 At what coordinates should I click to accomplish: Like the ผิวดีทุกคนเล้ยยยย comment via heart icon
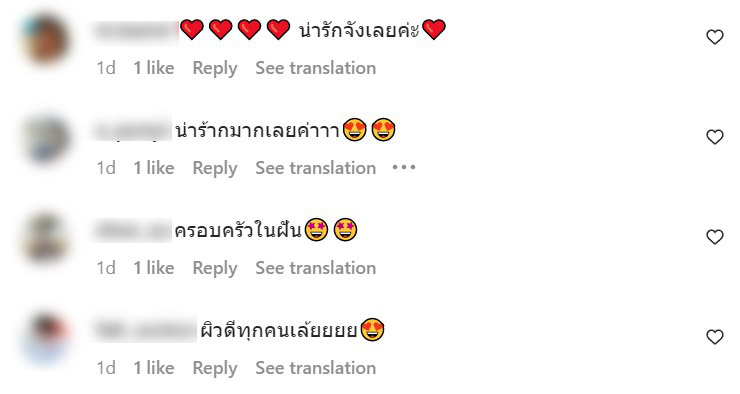(x=715, y=337)
